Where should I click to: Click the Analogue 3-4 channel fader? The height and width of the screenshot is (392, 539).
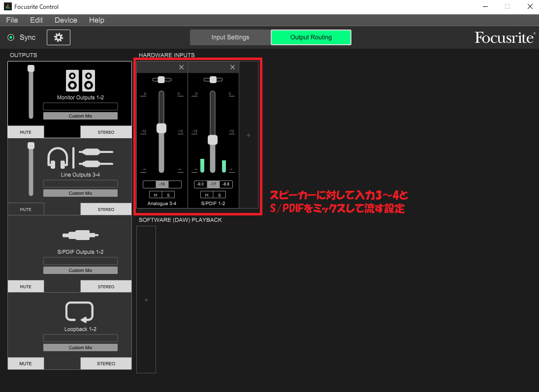point(161,128)
